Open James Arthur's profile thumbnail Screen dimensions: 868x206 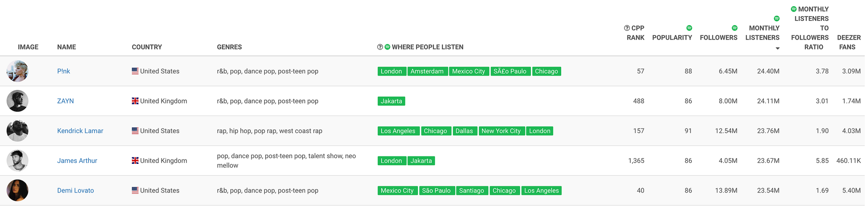coord(17,161)
